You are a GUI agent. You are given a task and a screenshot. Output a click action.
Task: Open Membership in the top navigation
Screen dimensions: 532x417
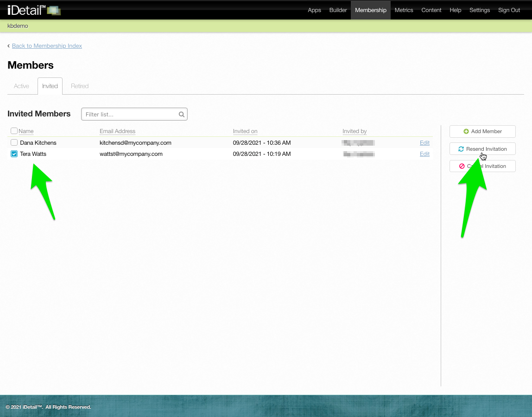[x=371, y=10]
